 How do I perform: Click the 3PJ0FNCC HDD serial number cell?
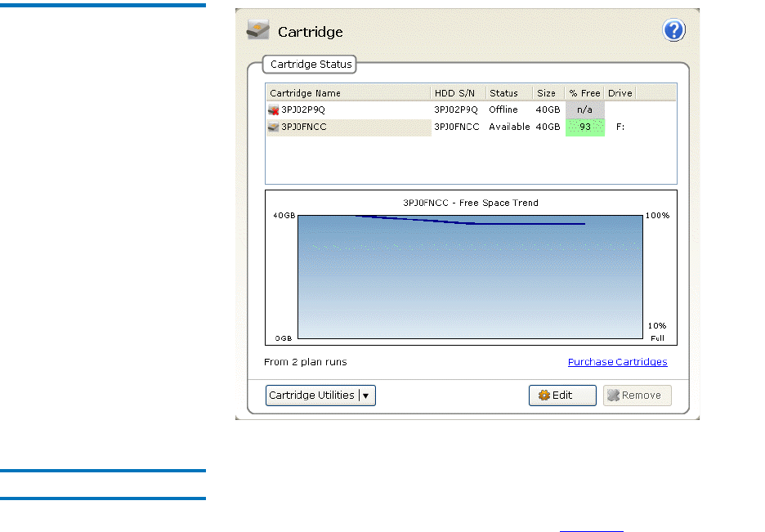click(457, 127)
